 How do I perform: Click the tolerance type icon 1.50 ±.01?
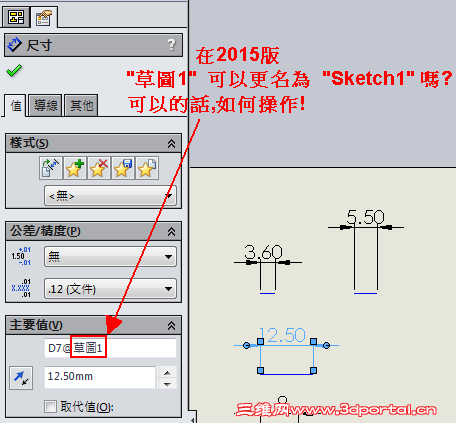click(21, 256)
